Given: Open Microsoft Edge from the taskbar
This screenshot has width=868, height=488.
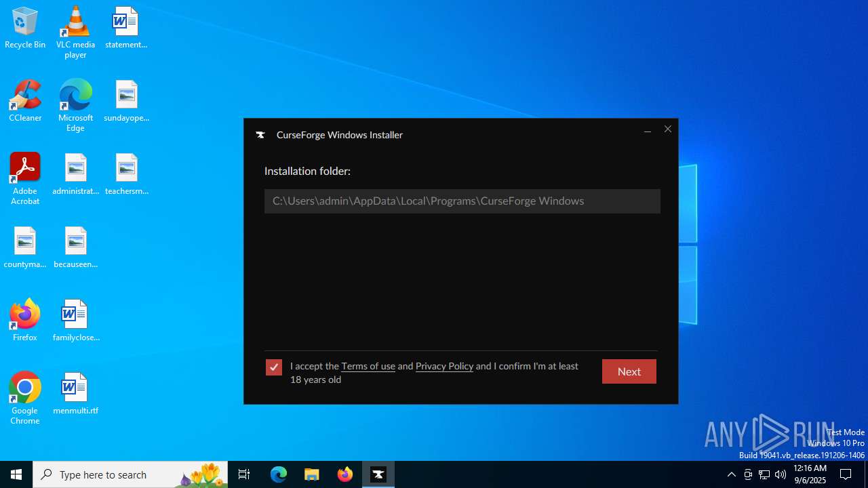Looking at the screenshot, I should [x=279, y=474].
